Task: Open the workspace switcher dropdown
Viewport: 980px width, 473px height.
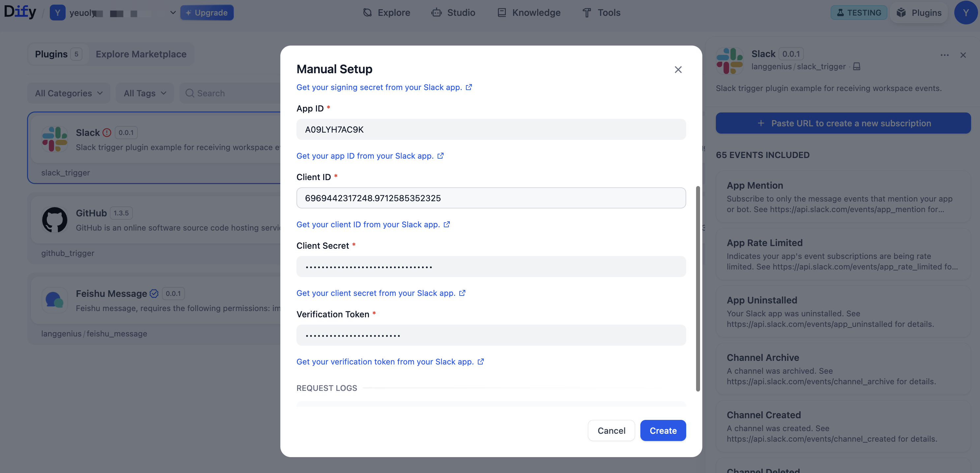Action: click(x=172, y=13)
